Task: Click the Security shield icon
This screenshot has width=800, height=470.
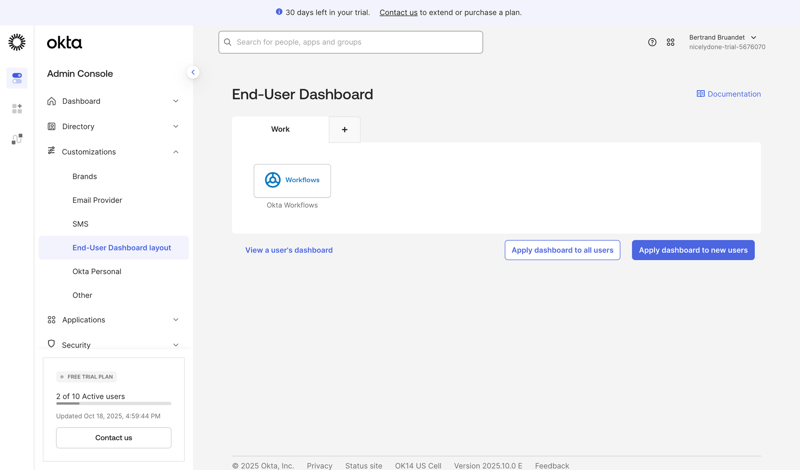Action: (51, 344)
